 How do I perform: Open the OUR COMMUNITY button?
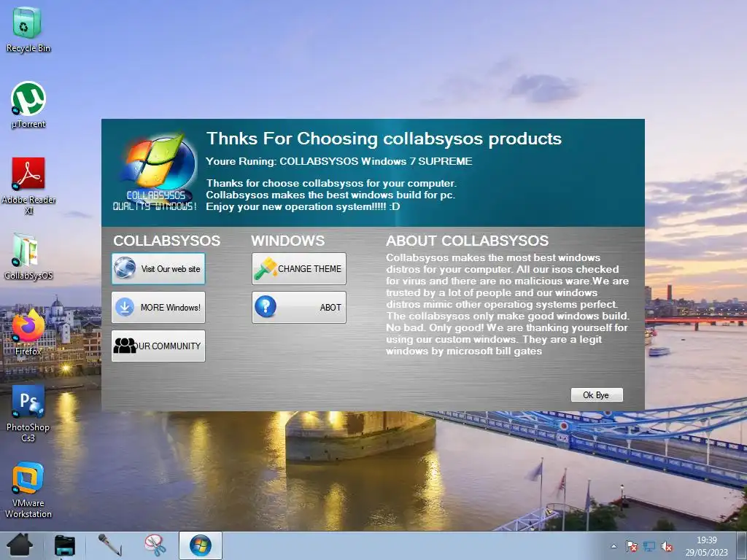[x=158, y=346]
